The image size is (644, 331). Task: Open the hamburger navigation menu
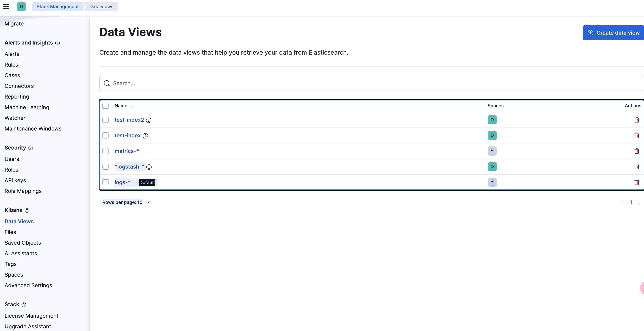(x=6, y=7)
